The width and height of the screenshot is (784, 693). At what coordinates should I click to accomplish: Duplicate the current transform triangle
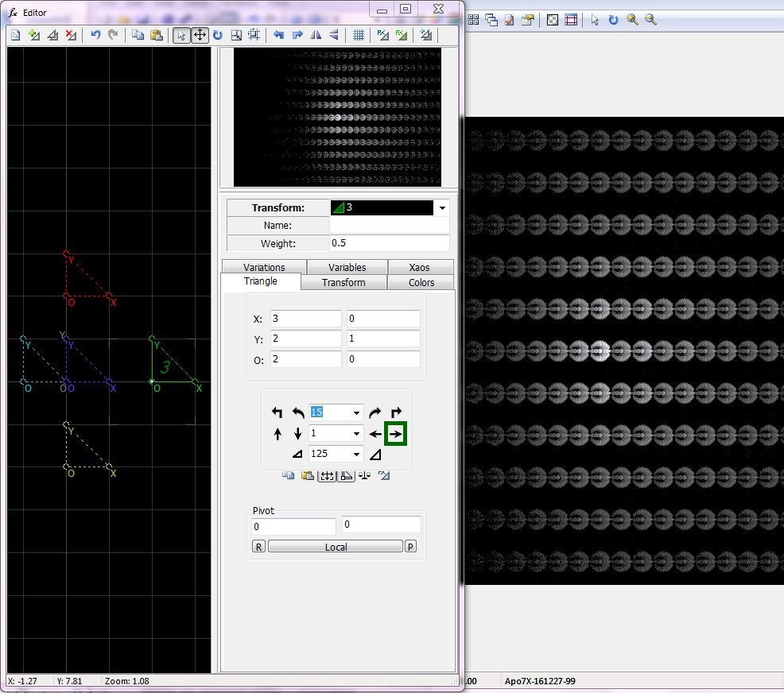(52, 35)
